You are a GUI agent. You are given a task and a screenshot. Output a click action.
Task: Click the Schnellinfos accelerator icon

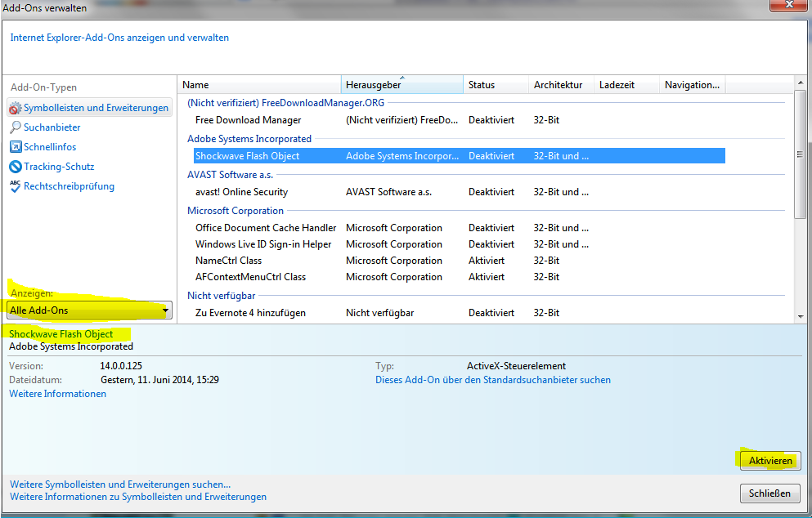(x=16, y=147)
